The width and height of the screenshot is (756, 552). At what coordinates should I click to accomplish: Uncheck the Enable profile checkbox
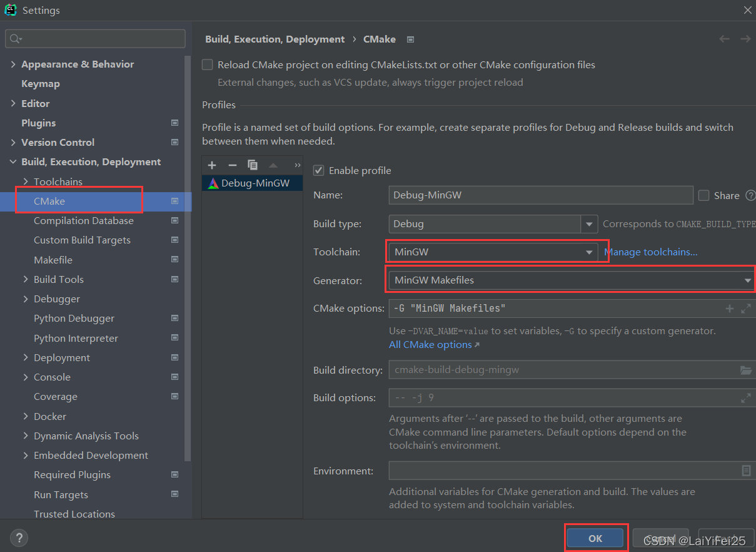319,170
